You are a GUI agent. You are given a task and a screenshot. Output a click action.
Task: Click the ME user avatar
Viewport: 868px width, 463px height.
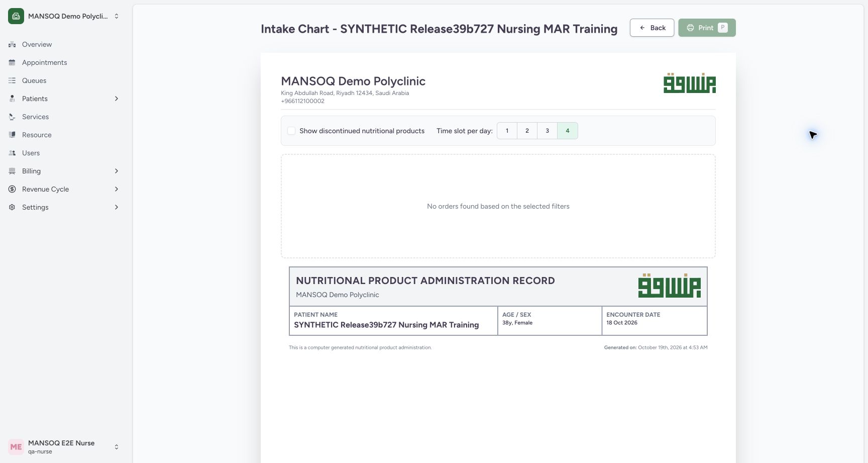[16, 447]
